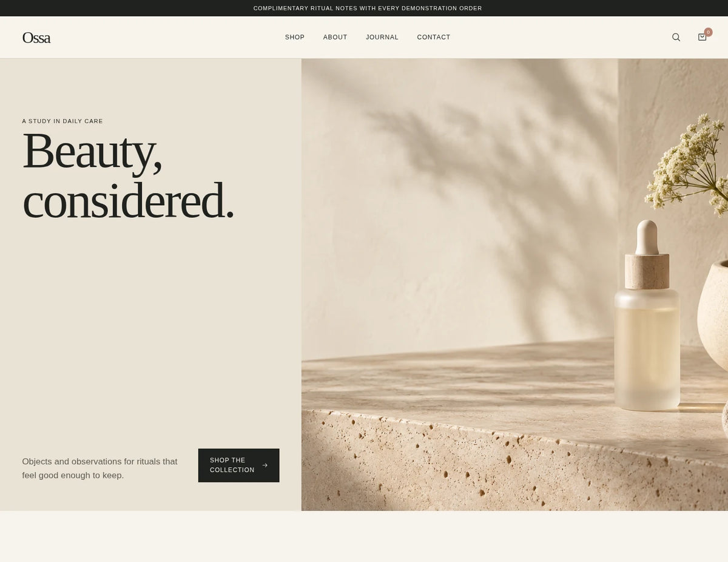Click the Shop the Collection button
The height and width of the screenshot is (562, 728).
pos(238,466)
